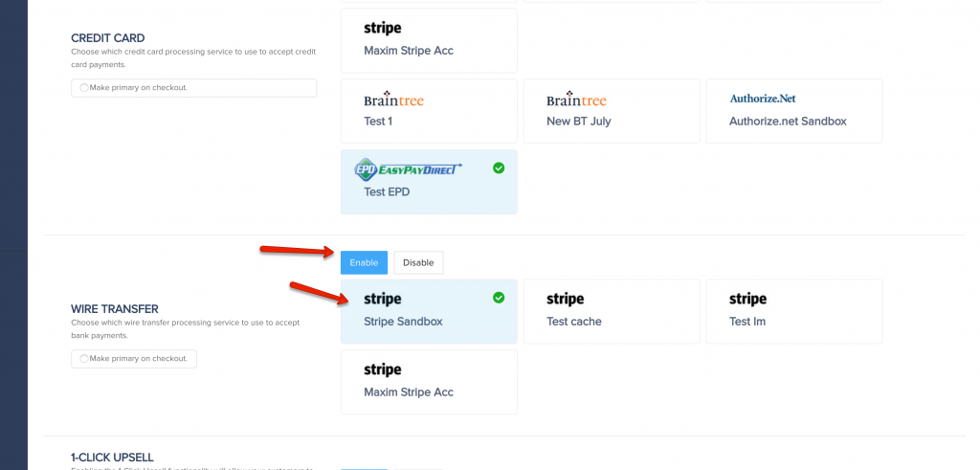Click the EasyPayDirect logo on Test EPD
Viewport: 980px width, 470px height.
(x=408, y=169)
